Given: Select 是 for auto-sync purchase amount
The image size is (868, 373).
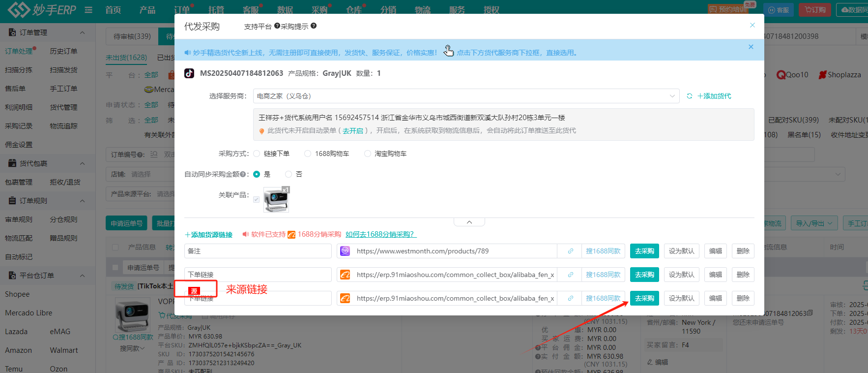Looking at the screenshot, I should click(257, 174).
